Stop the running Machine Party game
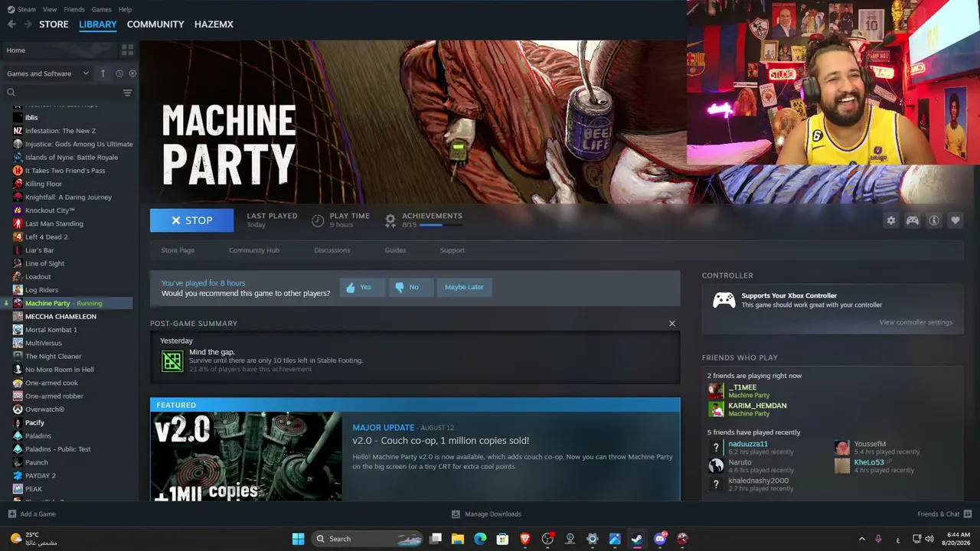The width and height of the screenshot is (980, 551). pos(191,220)
